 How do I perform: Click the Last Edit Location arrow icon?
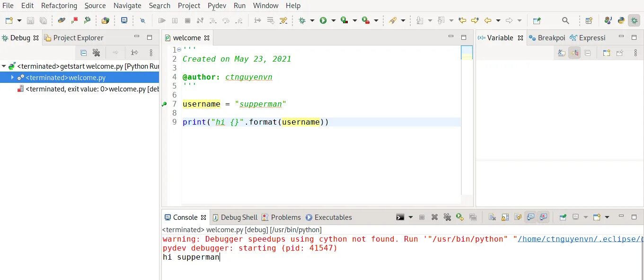point(462,20)
